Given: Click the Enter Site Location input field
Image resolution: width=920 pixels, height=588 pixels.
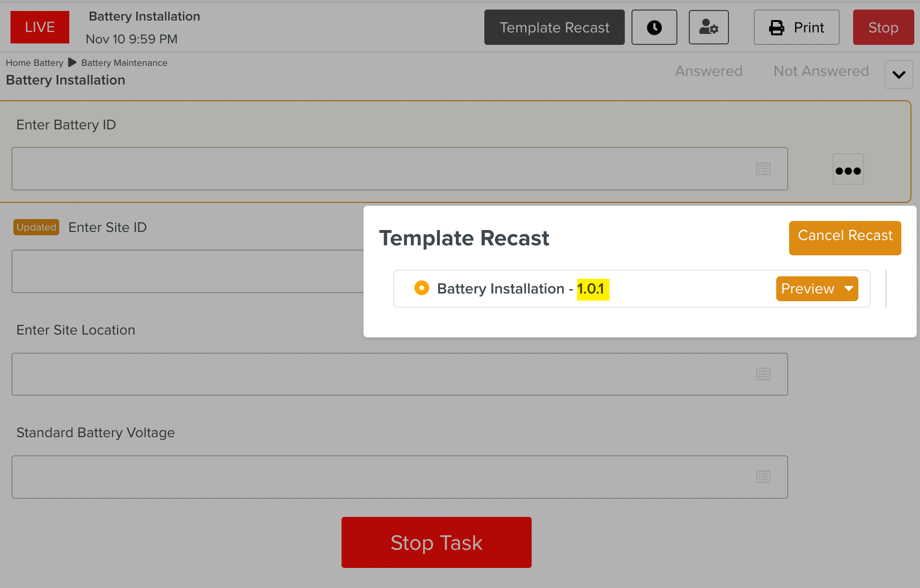Looking at the screenshot, I should (382, 374).
